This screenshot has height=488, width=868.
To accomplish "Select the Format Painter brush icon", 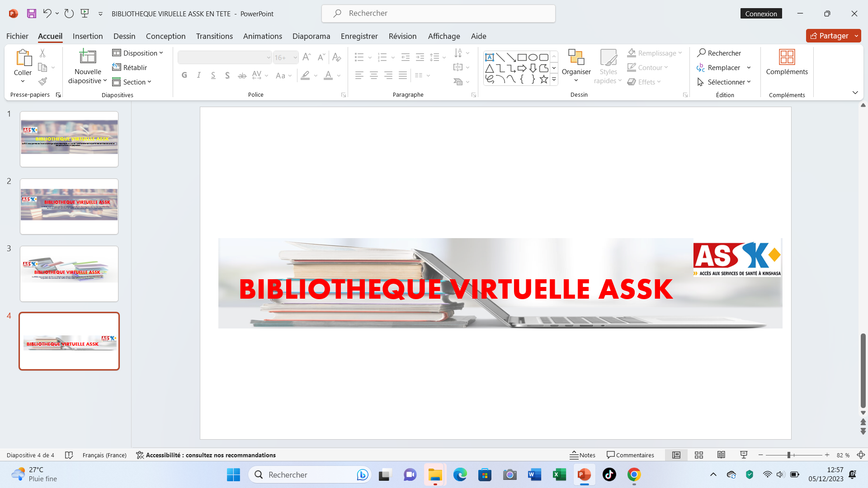I will 42,82.
